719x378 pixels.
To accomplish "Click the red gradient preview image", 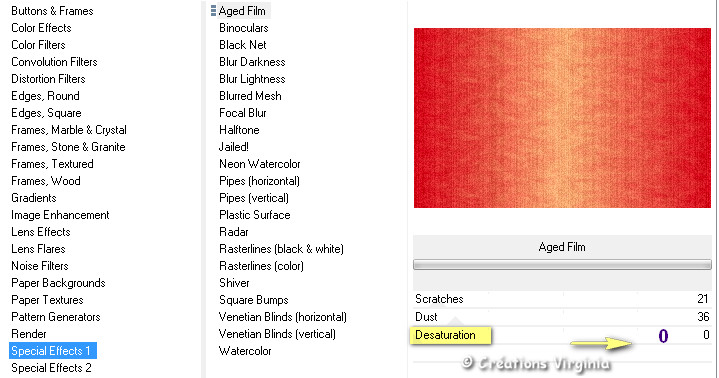I will tap(562, 118).
